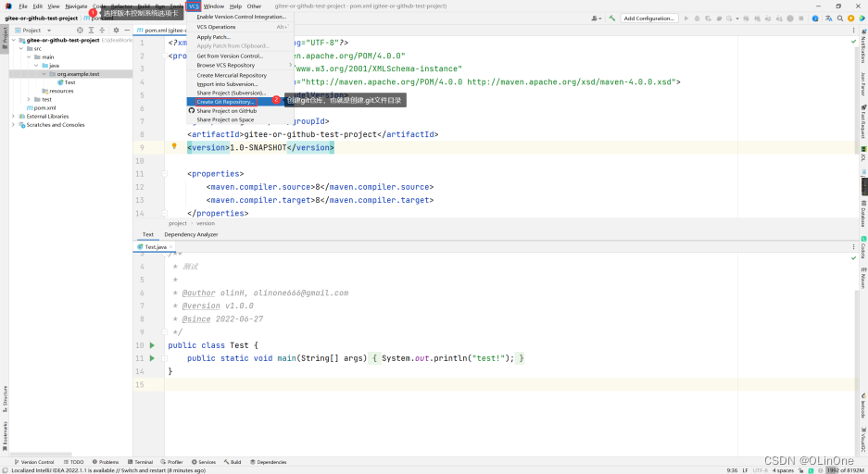Open the Problems tool window

(x=106, y=462)
